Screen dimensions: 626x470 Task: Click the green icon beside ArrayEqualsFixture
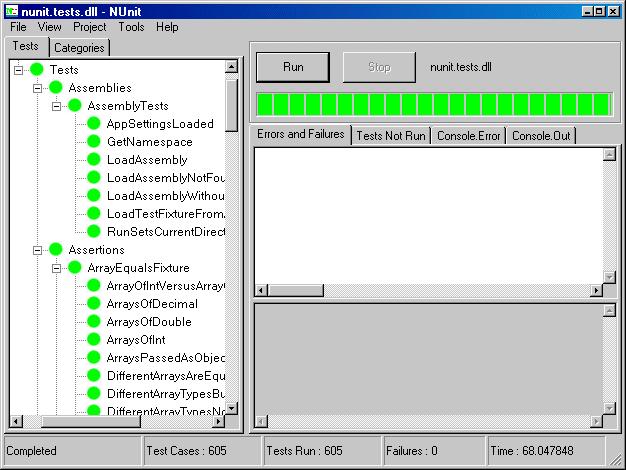coord(74,268)
